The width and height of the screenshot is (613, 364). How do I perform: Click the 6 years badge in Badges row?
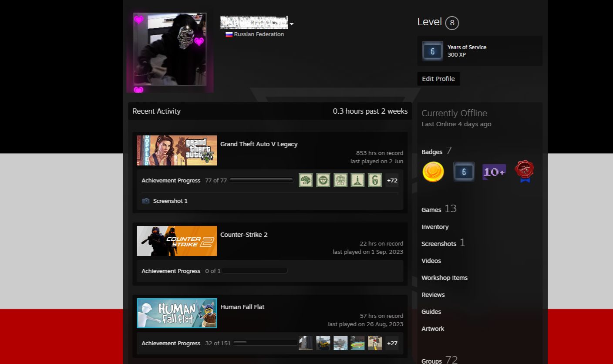click(464, 172)
